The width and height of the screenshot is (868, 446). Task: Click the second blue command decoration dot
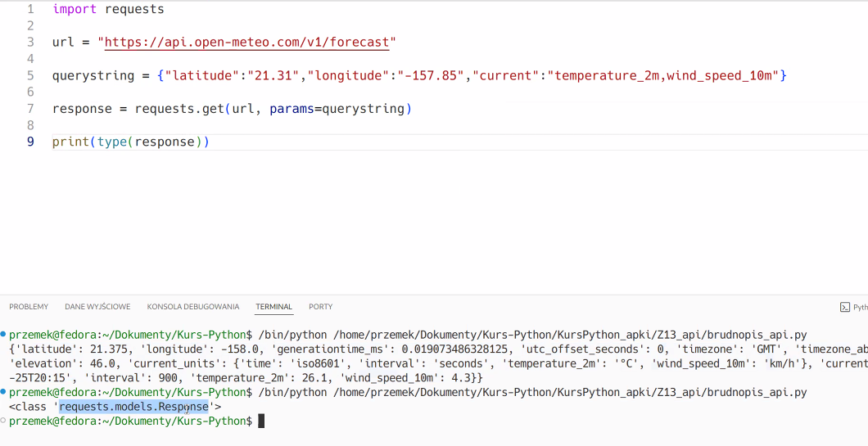coord(4,392)
